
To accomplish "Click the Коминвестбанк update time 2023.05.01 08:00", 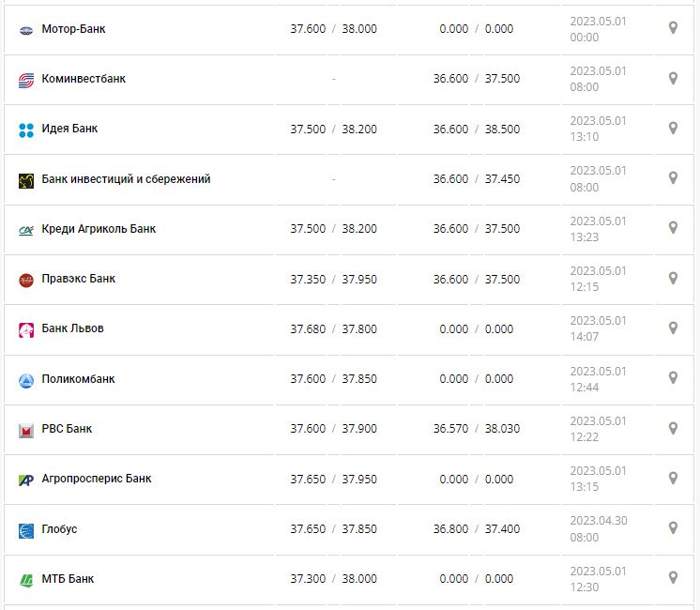I will 598,79.
